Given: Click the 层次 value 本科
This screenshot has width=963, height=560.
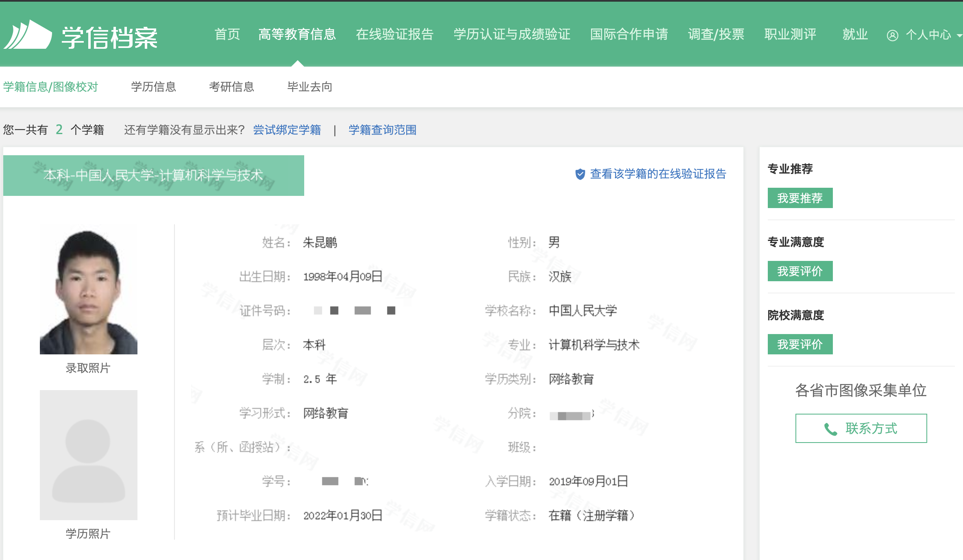Looking at the screenshot, I should click(314, 345).
